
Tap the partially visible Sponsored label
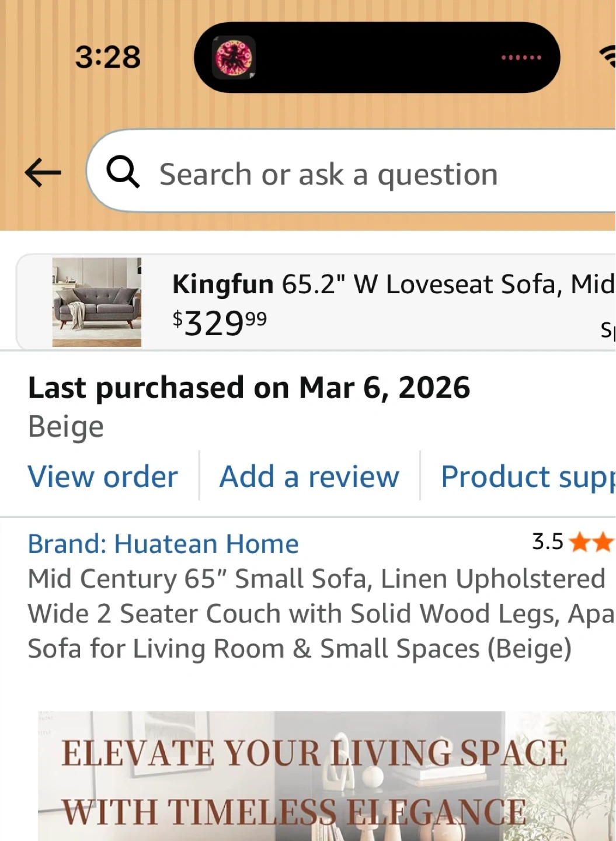pyautogui.click(x=607, y=330)
